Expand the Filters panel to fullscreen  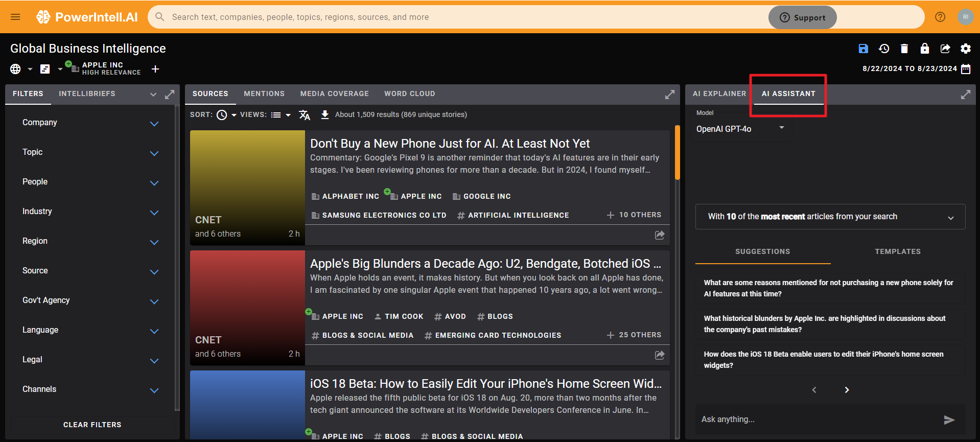[170, 95]
